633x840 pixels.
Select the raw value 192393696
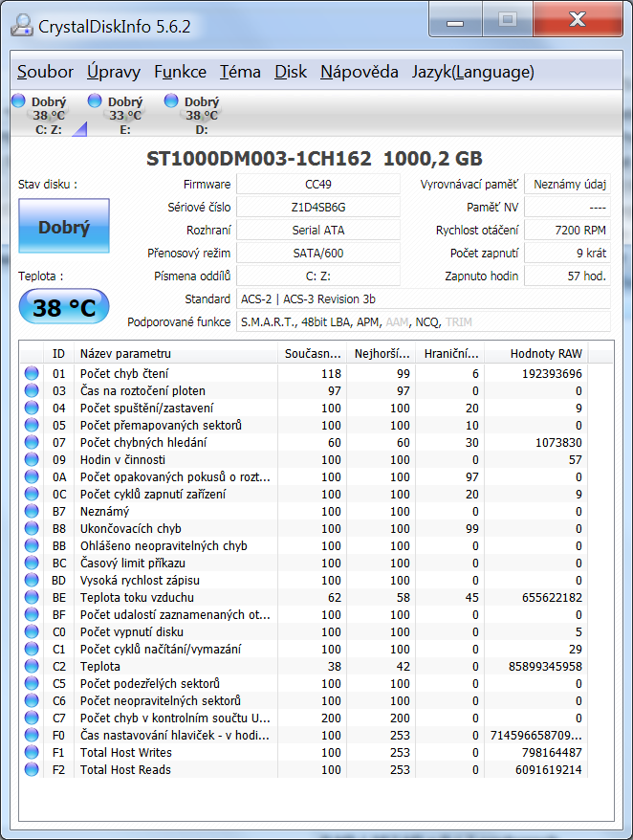point(552,373)
